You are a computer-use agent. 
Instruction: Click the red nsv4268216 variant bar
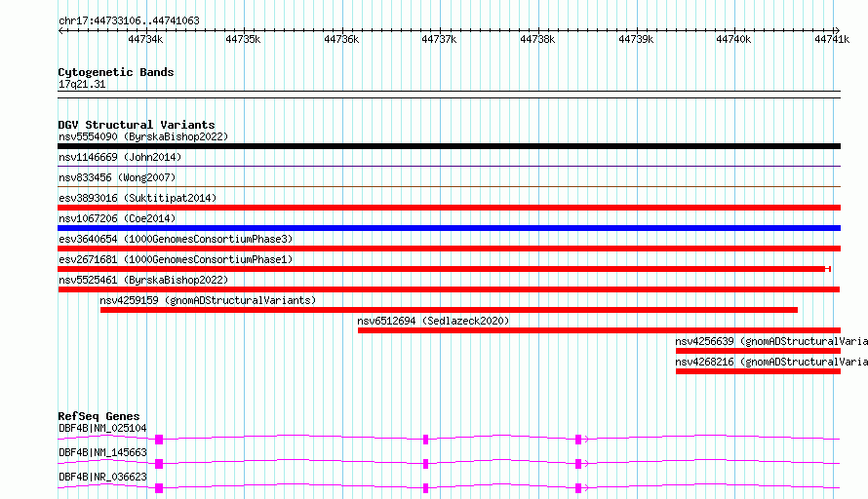759,371
